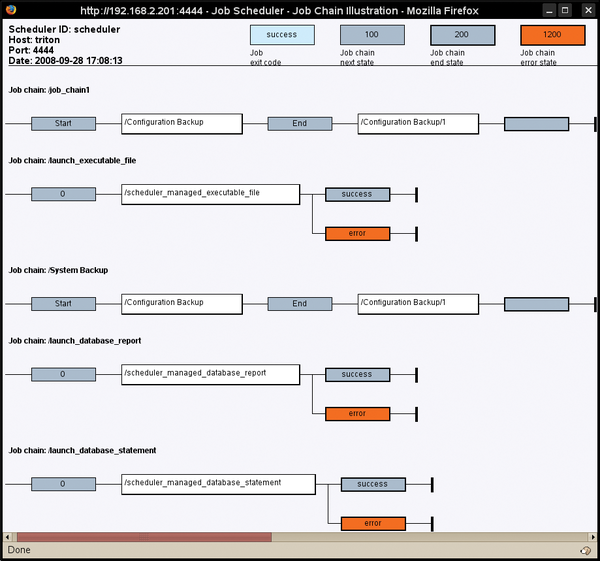This screenshot has width=600, height=561.
Task: Click 'Job chain next state' legend label
Action: tap(357, 58)
